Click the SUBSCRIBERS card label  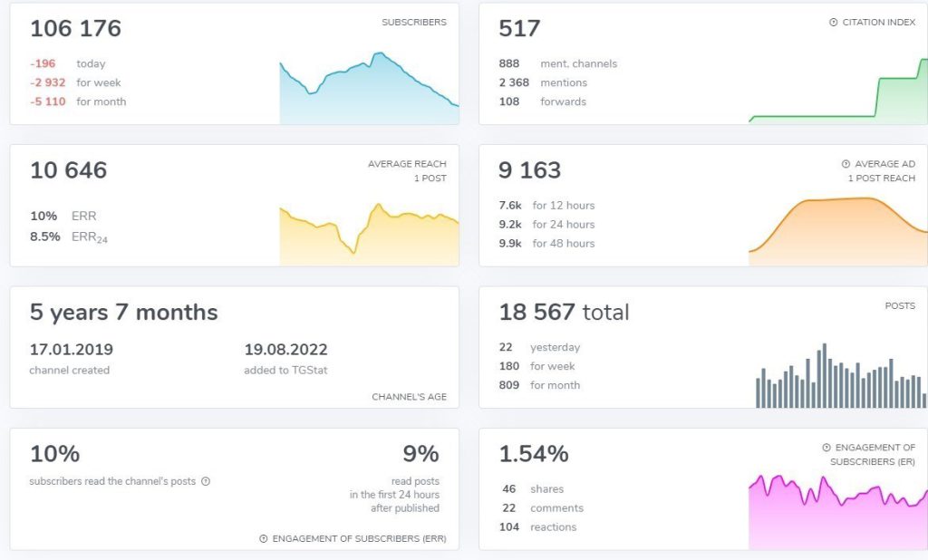(x=413, y=23)
